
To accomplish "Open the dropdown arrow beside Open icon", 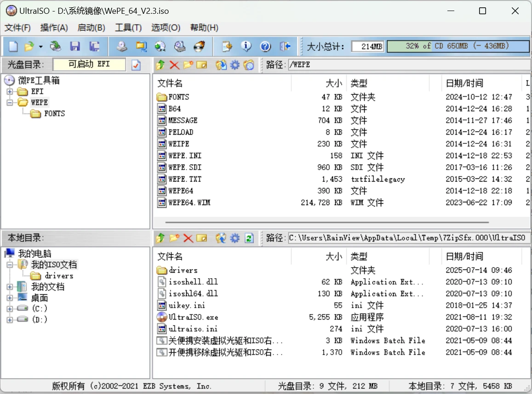I will tap(41, 47).
